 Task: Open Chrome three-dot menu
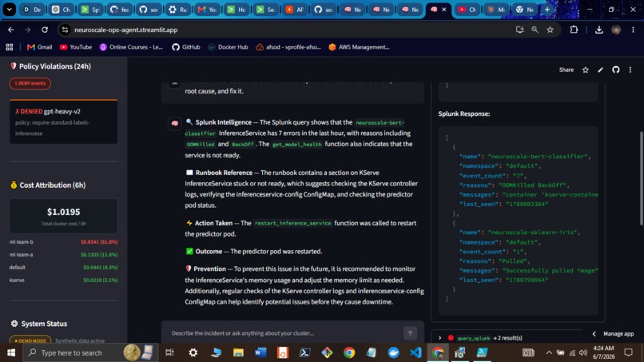click(x=633, y=30)
